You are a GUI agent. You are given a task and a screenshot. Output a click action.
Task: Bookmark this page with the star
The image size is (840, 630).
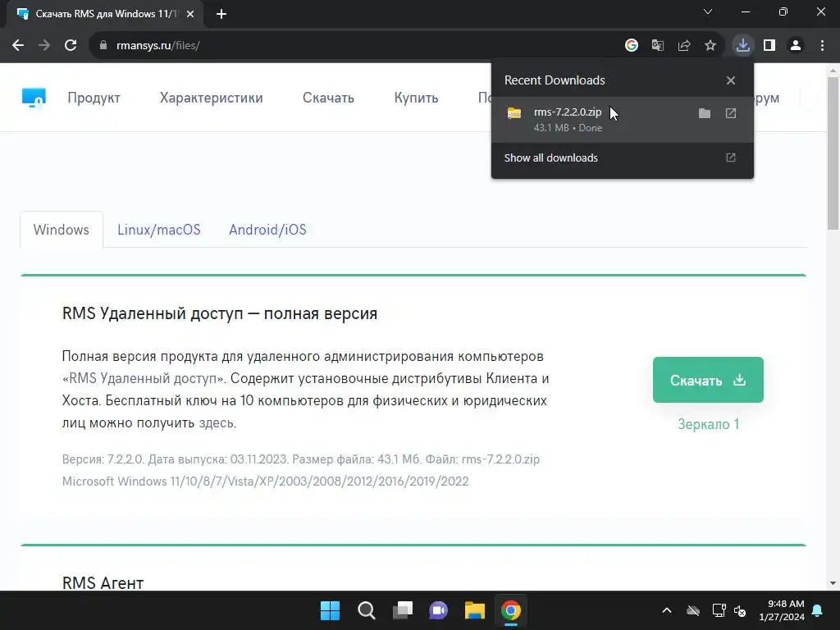tap(710, 46)
